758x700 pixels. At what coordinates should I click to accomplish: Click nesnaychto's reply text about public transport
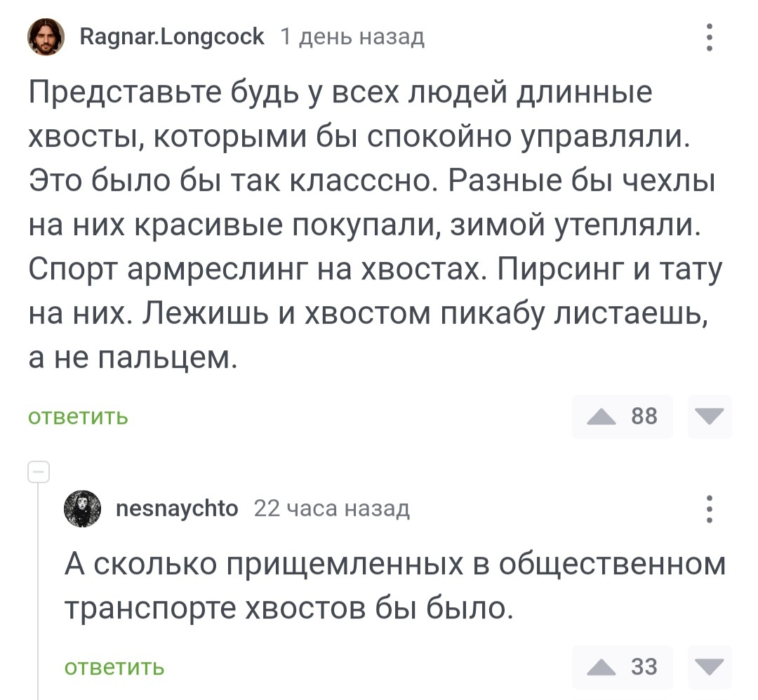tap(393, 584)
